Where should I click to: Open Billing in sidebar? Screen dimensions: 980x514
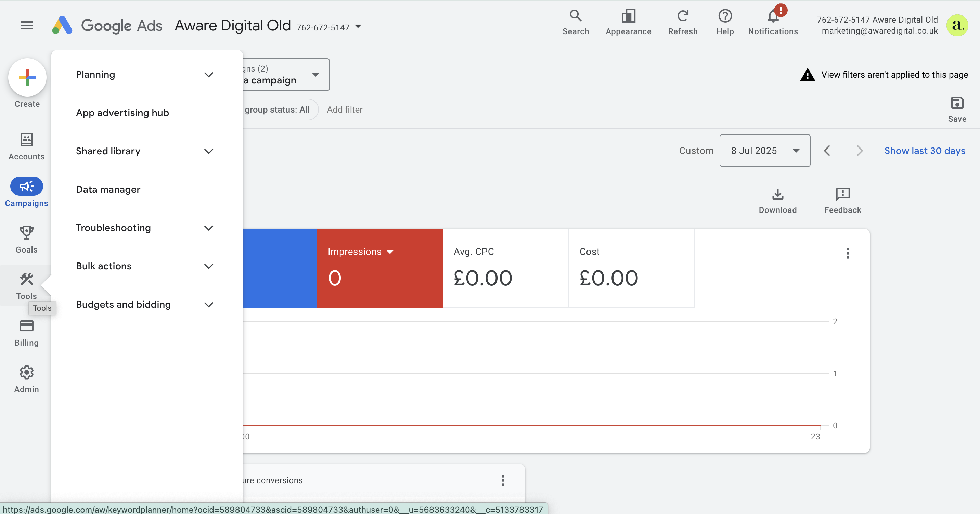point(26,333)
